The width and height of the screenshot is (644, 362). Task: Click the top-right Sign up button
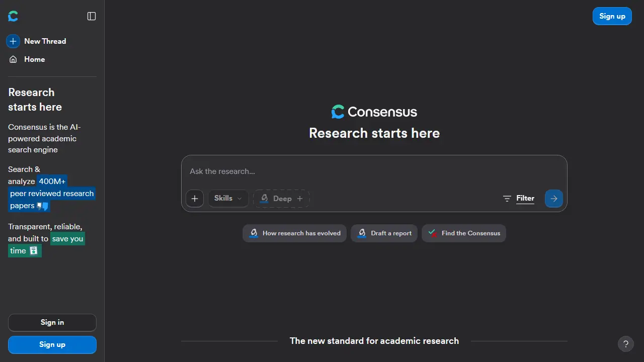612,16
